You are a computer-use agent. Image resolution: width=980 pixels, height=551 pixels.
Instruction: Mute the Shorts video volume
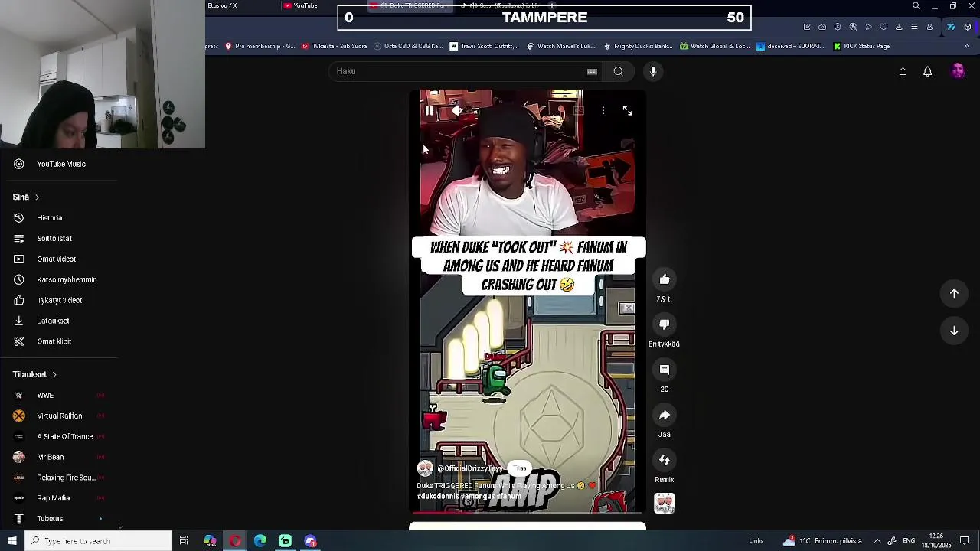pos(457,111)
